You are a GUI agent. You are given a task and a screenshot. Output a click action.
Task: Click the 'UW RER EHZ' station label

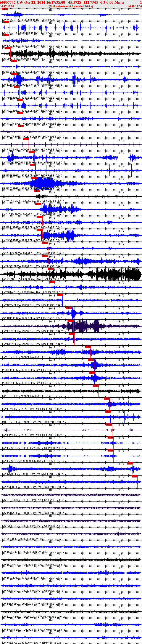coord(11,344)
